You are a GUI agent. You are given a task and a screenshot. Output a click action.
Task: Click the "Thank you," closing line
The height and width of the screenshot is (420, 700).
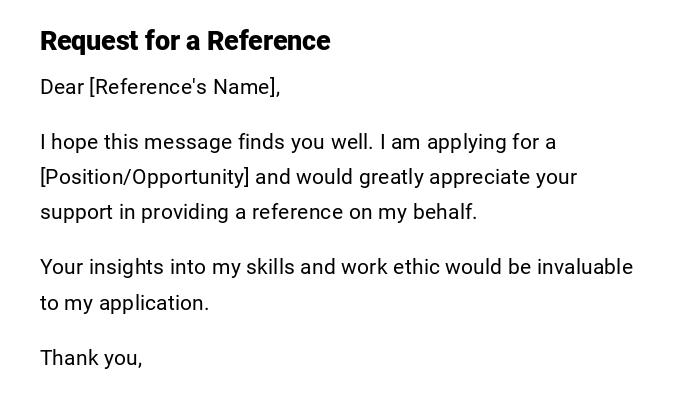click(x=91, y=357)
